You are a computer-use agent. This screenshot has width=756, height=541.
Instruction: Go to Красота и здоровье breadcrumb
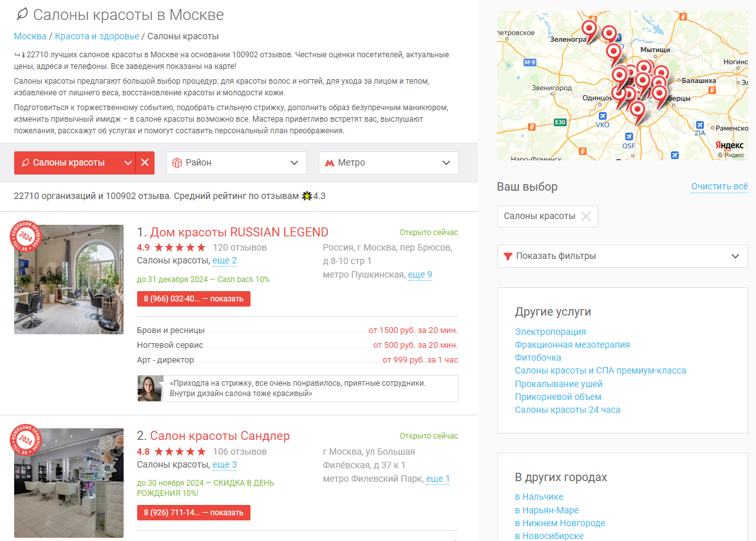coord(97,36)
